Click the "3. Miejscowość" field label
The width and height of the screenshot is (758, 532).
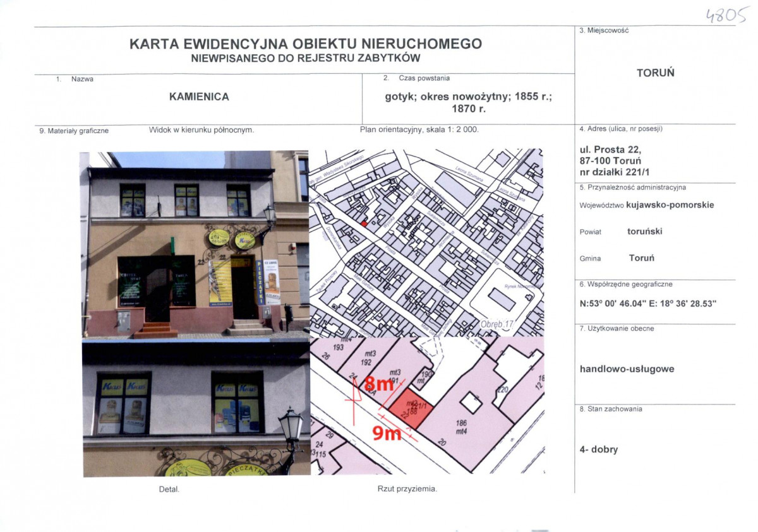[x=604, y=30]
